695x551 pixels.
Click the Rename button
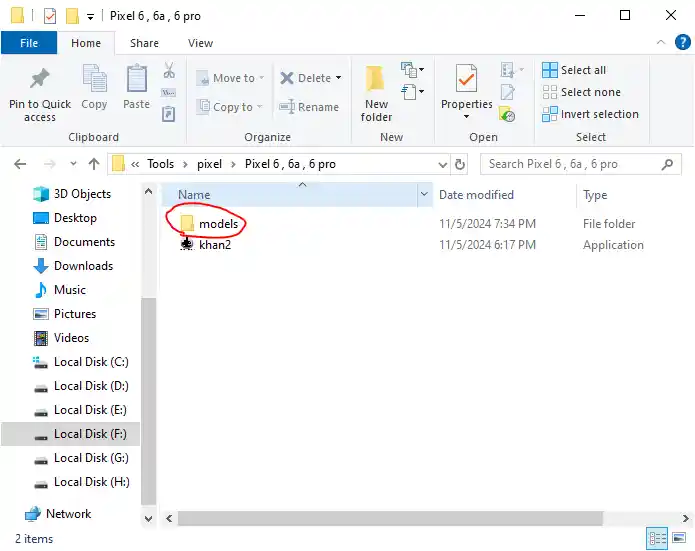coord(308,107)
